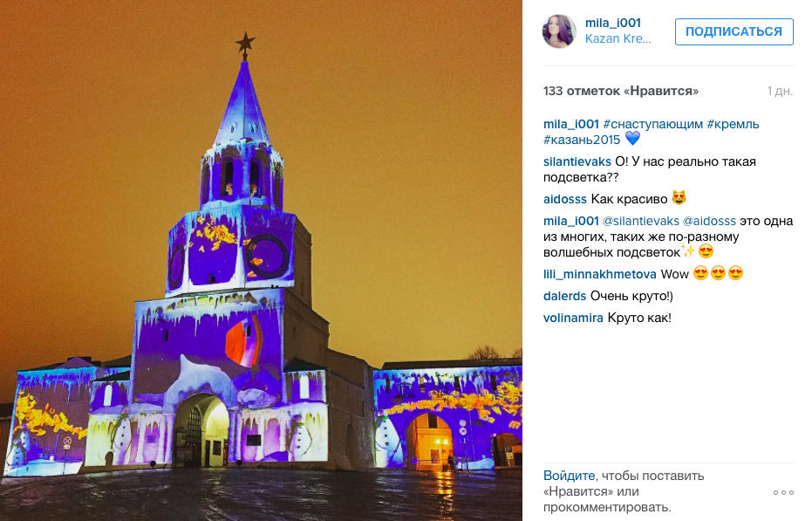Open the #казань2015 hashtag

pyautogui.click(x=582, y=140)
